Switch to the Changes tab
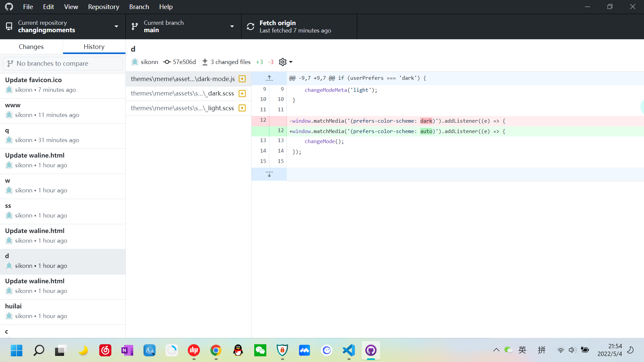Screen dimensions: 644x362 pos(31,47)
